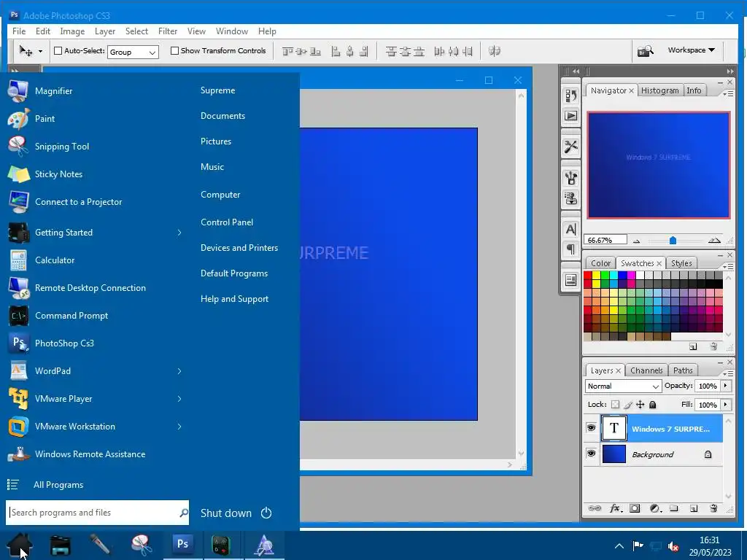Open Command Prompt from Start menu
This screenshot has width=747, height=560.
point(94,315)
